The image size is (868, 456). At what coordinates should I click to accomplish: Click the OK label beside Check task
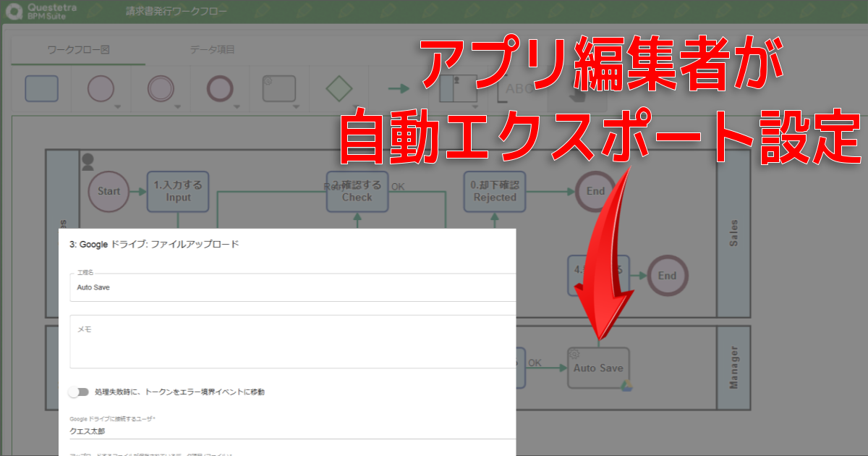coord(398,187)
